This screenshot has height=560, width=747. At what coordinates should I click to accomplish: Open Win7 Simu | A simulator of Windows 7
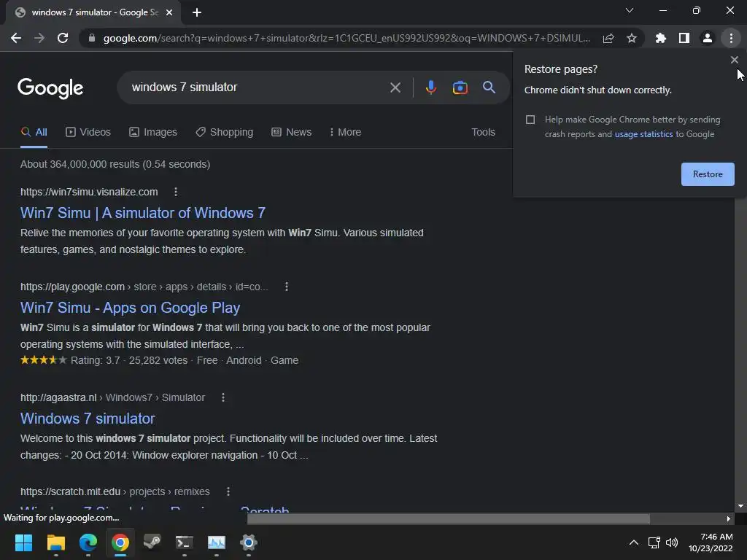point(143,213)
